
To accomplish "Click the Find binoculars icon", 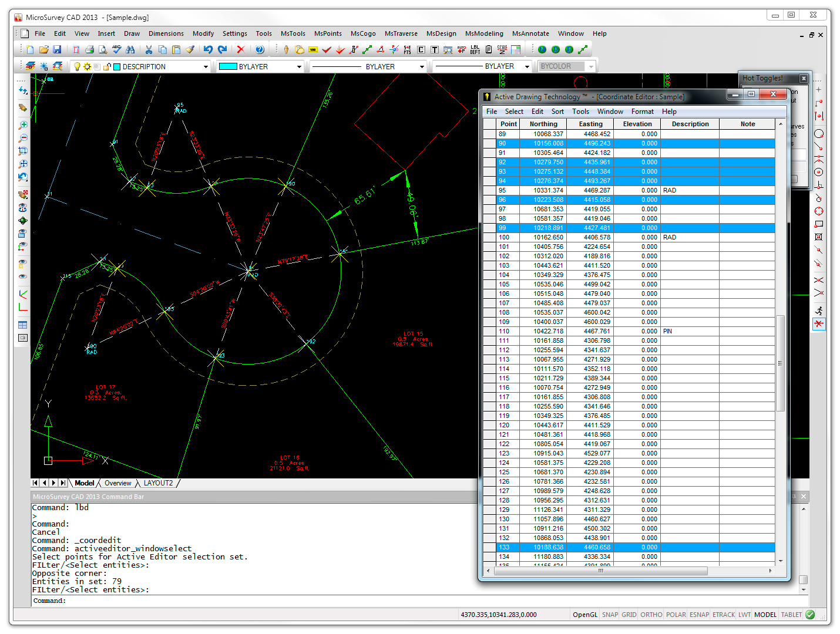I will (130, 50).
